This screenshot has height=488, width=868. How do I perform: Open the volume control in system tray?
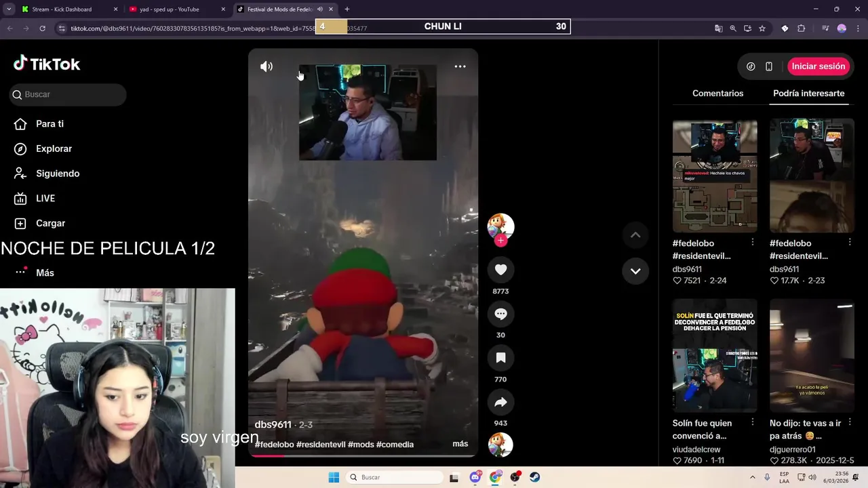(812, 477)
